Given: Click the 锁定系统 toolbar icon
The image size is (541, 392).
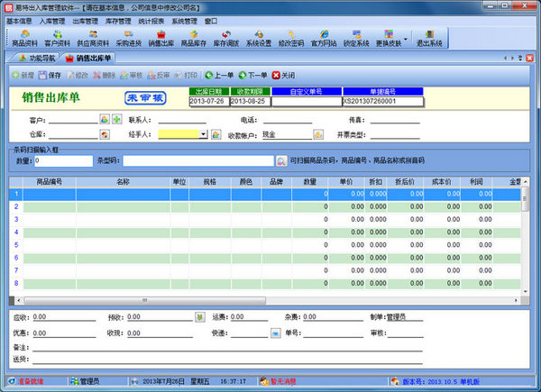Looking at the screenshot, I should point(356,37).
